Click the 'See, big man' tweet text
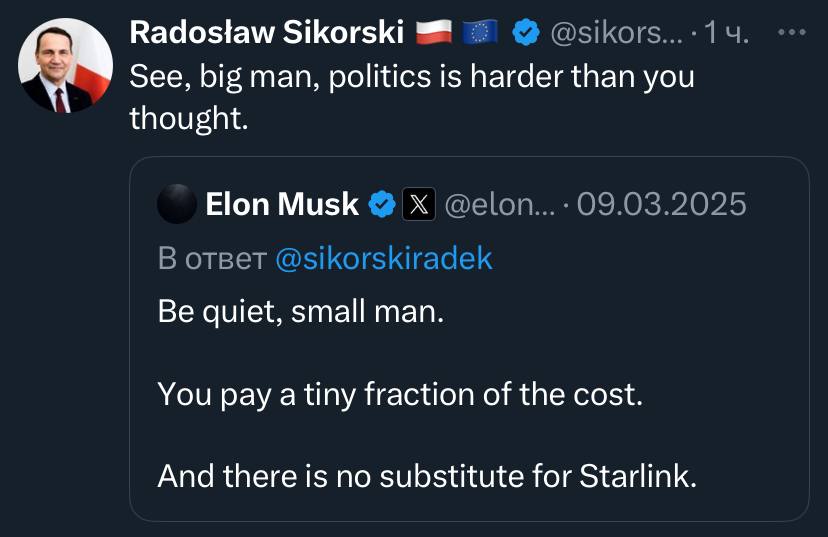 point(412,97)
